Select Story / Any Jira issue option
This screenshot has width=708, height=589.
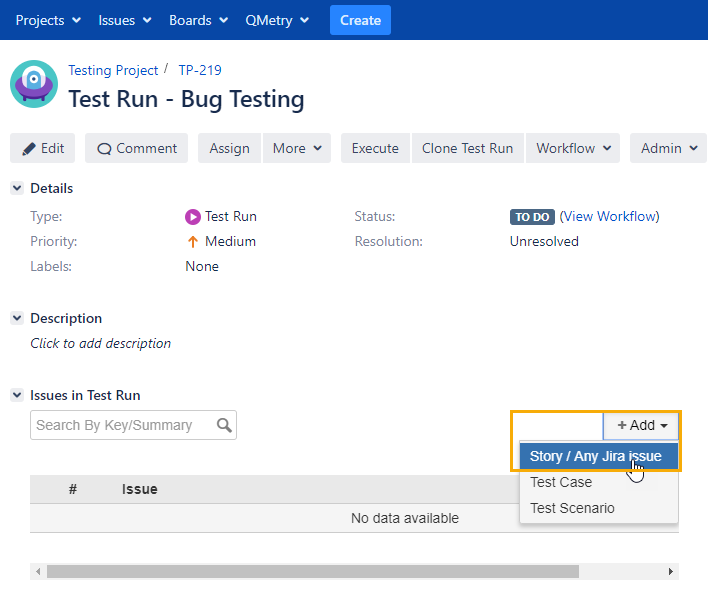tap(599, 456)
